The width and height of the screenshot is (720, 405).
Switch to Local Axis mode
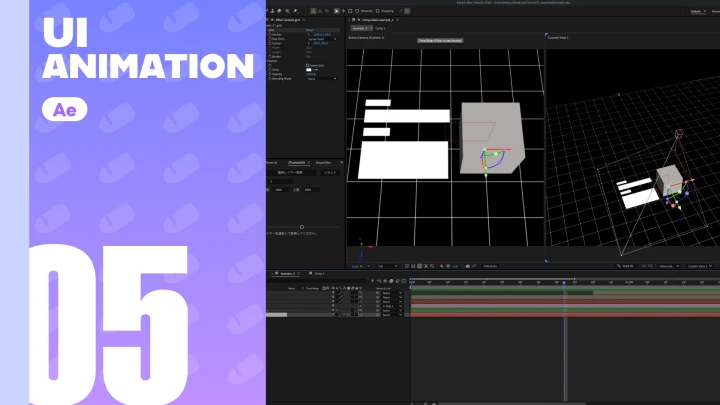click(313, 11)
